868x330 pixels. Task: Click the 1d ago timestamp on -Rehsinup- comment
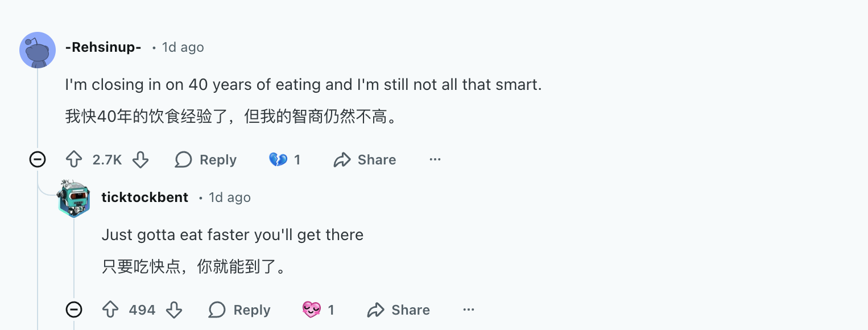point(183,47)
